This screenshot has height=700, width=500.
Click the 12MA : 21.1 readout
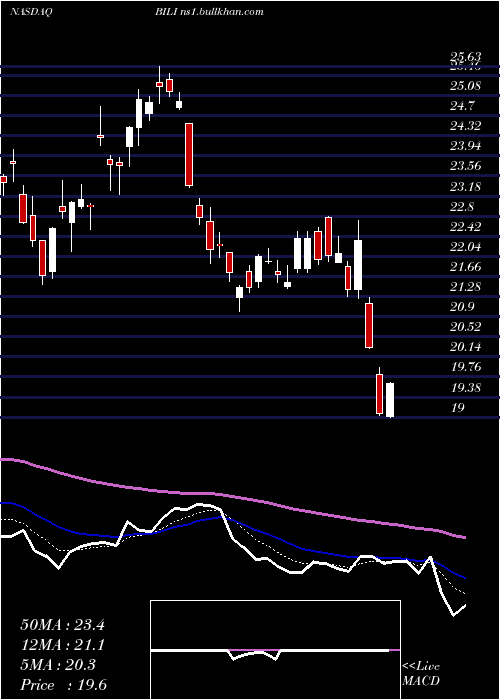pos(62,645)
